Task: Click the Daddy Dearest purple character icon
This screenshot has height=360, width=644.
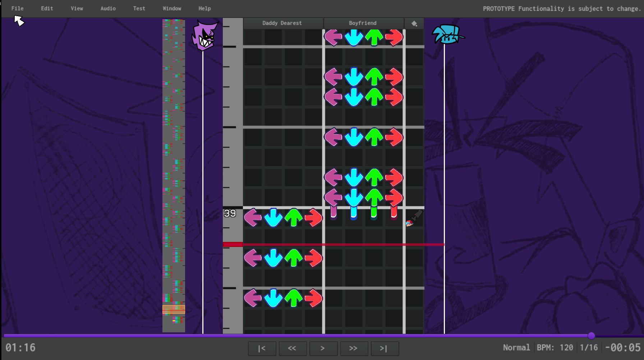Action: click(204, 36)
